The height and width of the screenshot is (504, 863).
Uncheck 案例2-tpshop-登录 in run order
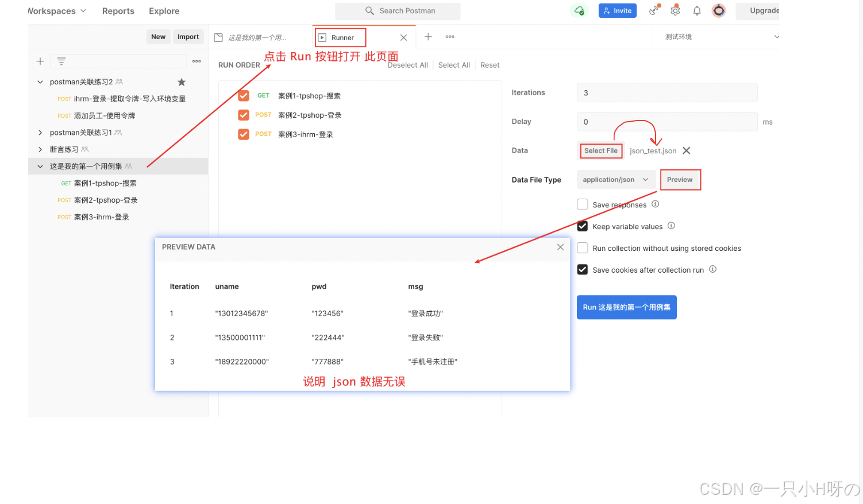[x=244, y=115]
